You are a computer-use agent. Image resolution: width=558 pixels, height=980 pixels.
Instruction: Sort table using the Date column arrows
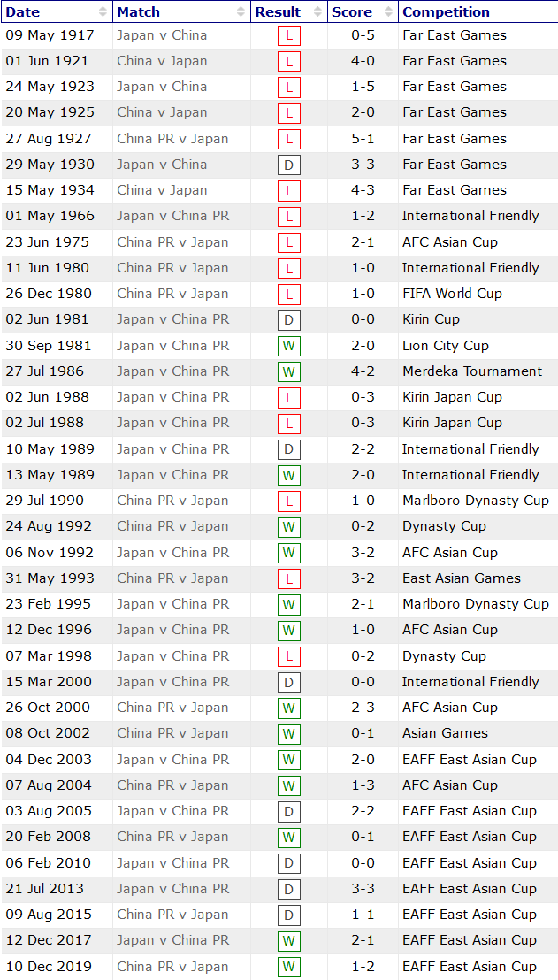point(103,12)
